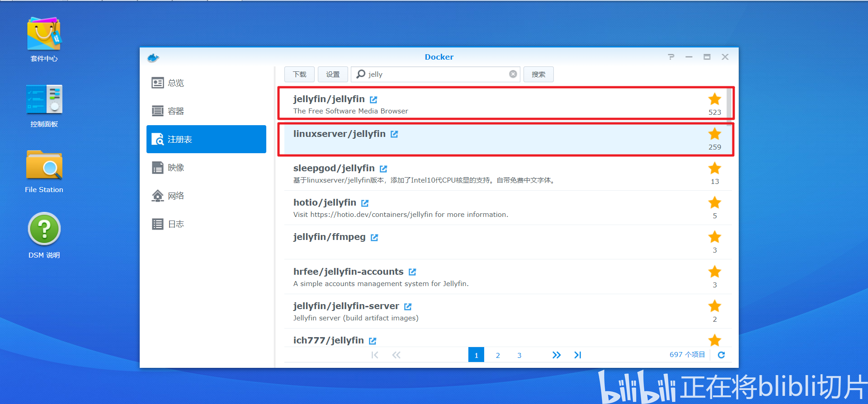Click the 下载 download button
The image size is (868, 404).
tap(299, 74)
